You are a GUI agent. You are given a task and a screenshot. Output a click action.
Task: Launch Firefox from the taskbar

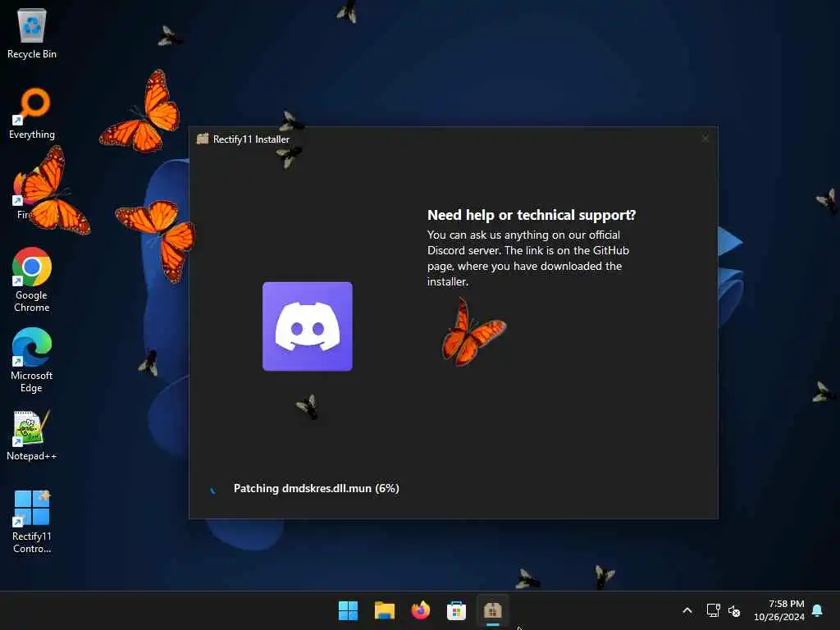(x=421, y=610)
